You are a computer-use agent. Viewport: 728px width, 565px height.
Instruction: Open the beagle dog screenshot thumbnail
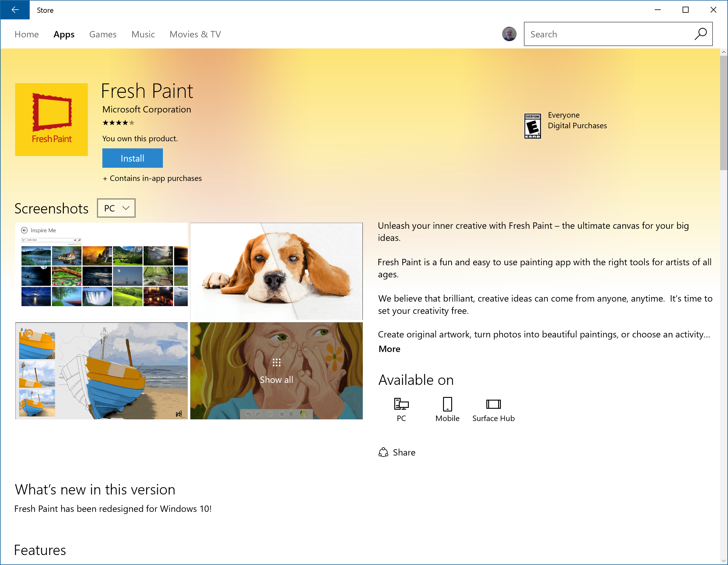(x=276, y=271)
